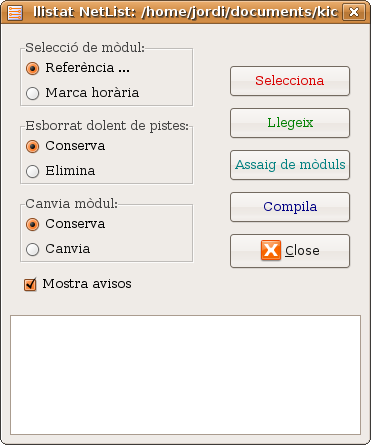Close the dialog via title bar X

(353, 12)
